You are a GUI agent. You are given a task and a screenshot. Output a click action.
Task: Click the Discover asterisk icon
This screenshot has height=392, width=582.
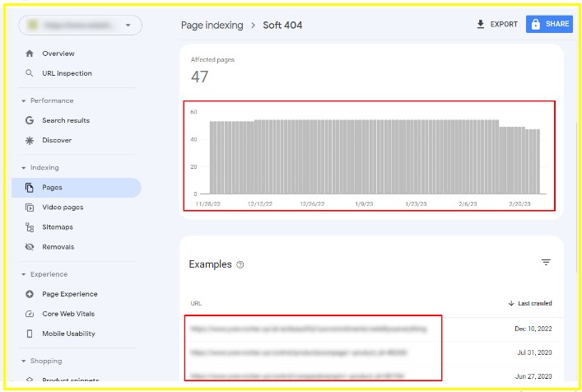[30, 140]
